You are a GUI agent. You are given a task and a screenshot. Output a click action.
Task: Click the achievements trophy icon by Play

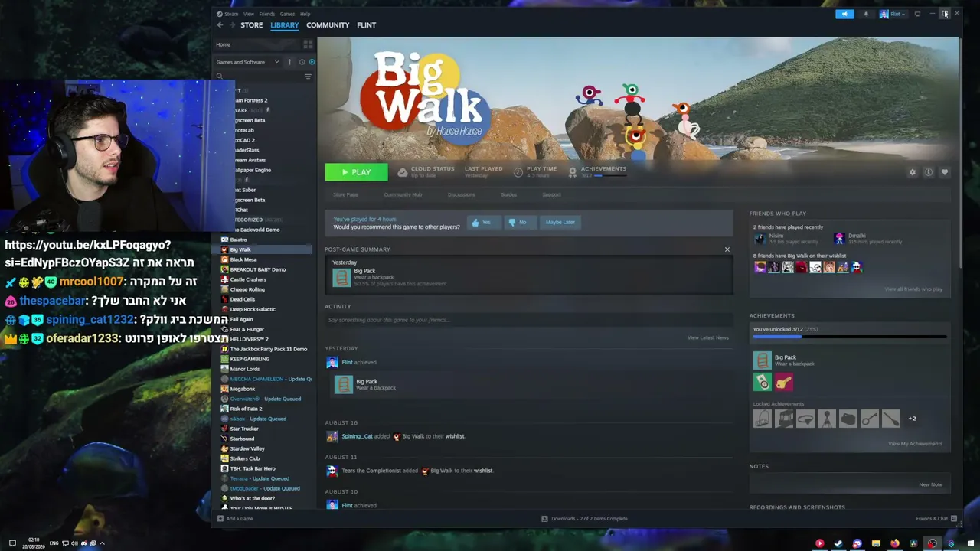coord(573,171)
